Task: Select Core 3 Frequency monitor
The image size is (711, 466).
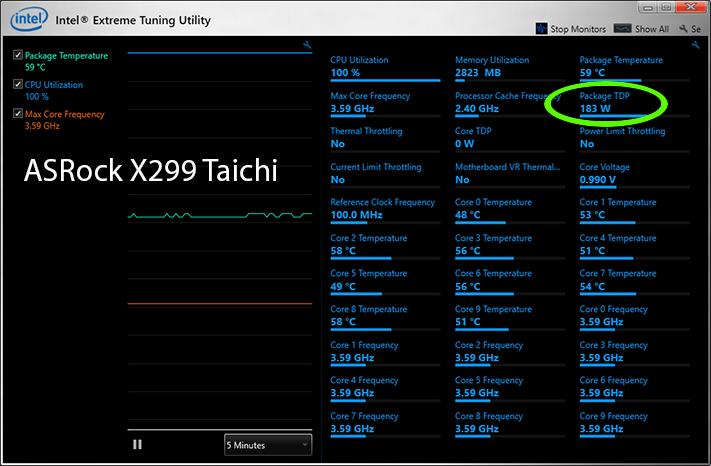Action: tap(634, 353)
